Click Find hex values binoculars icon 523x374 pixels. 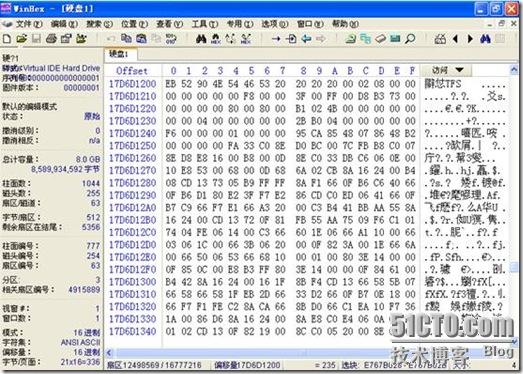[x=216, y=39]
